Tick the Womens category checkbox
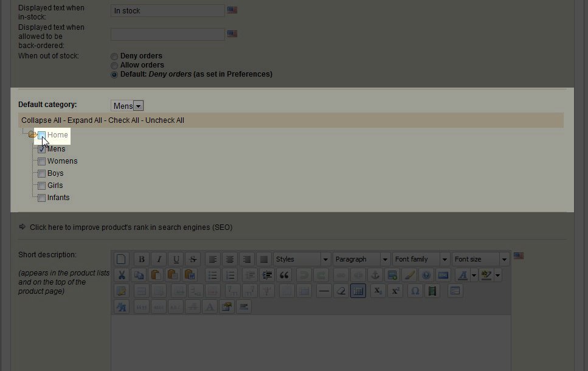 click(41, 161)
